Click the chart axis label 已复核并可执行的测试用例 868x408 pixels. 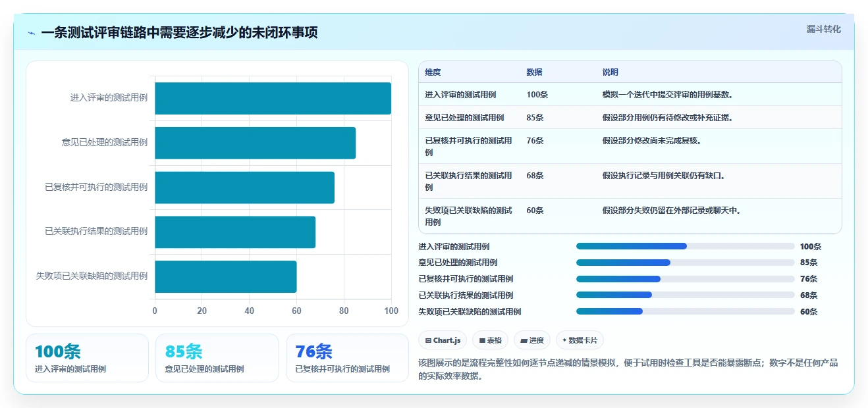point(96,187)
